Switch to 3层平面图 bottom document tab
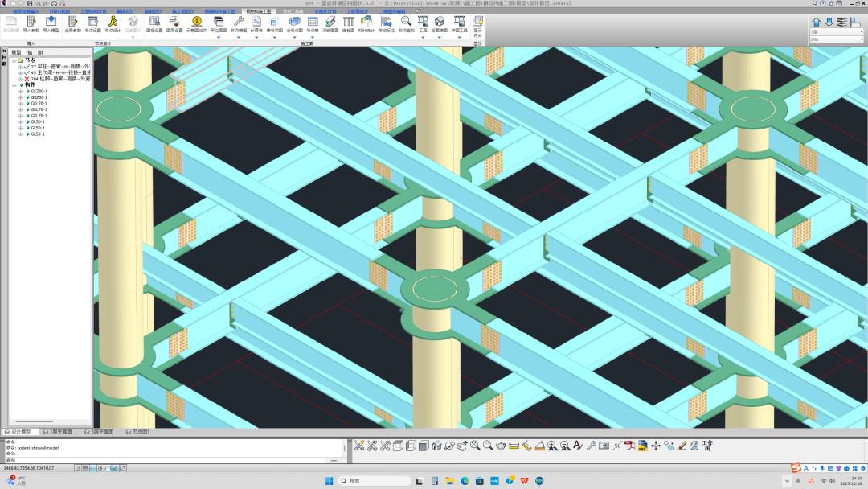This screenshot has height=489, width=868. coord(99,431)
